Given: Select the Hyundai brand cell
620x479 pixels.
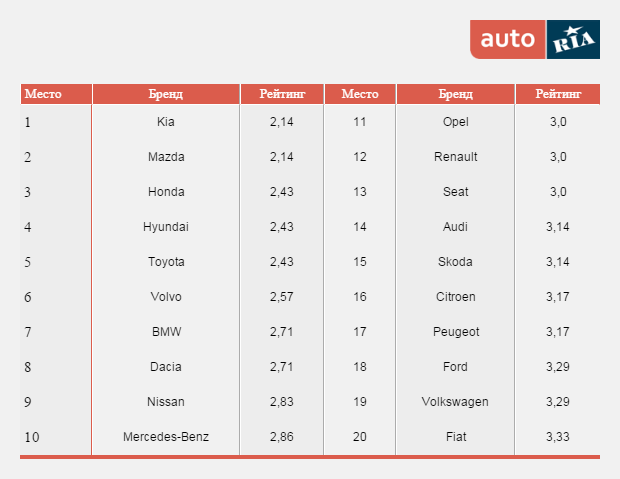Looking at the screenshot, I should pos(166,227).
